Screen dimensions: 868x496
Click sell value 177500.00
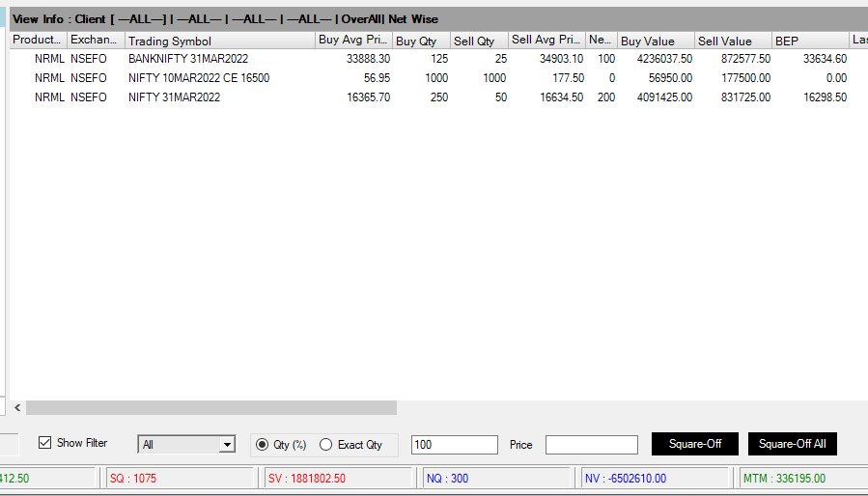(x=745, y=78)
